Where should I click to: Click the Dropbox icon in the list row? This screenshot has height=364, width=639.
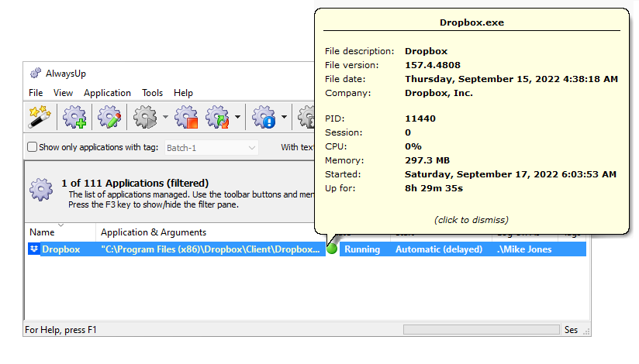(x=34, y=249)
